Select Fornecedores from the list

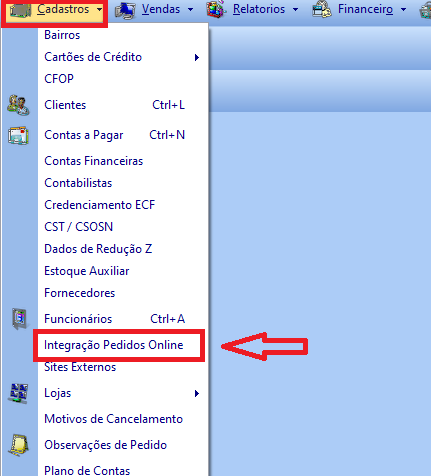[x=80, y=293]
